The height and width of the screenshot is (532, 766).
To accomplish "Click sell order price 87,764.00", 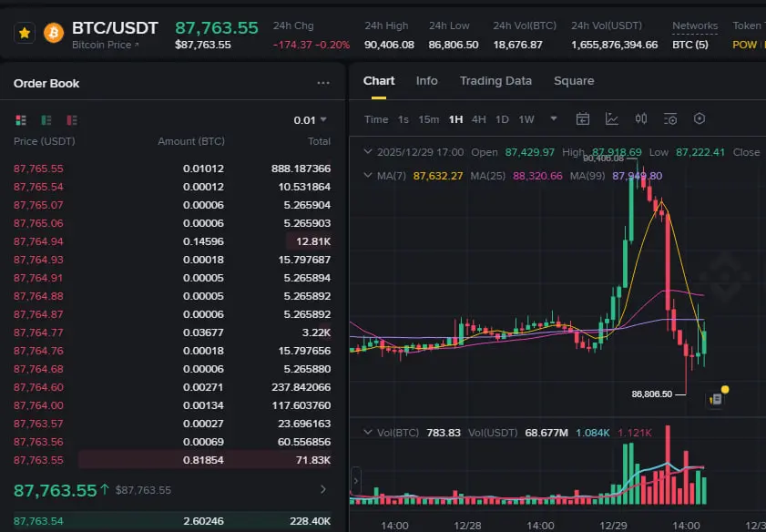I will pos(38,405).
